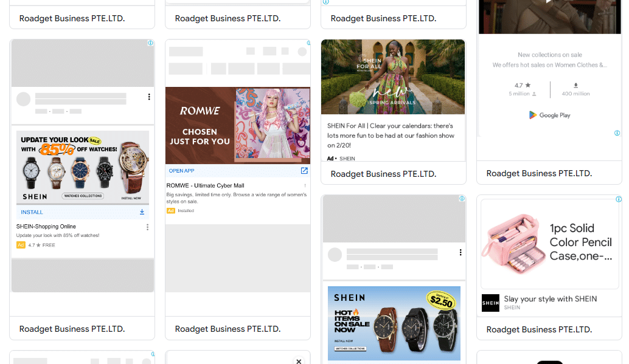The image size is (629, 364).
Task: Click the info icon below Google Play card
Action: pyautogui.click(x=617, y=133)
